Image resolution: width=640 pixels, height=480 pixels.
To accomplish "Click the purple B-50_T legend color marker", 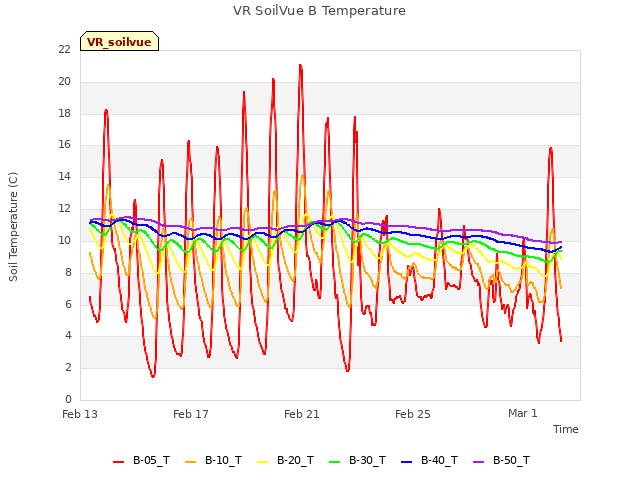I will tap(478, 462).
